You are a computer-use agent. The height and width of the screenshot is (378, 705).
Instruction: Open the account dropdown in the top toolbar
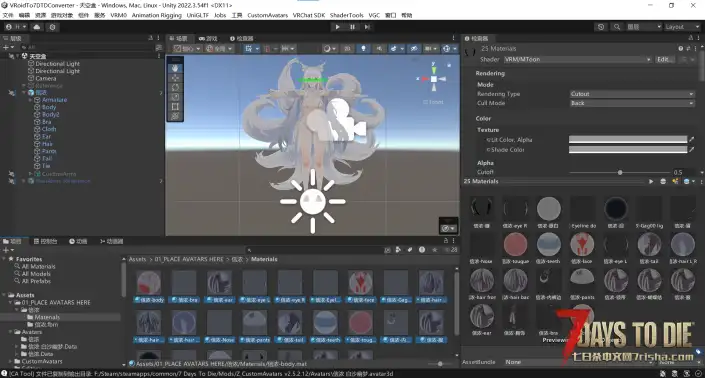coord(16,27)
